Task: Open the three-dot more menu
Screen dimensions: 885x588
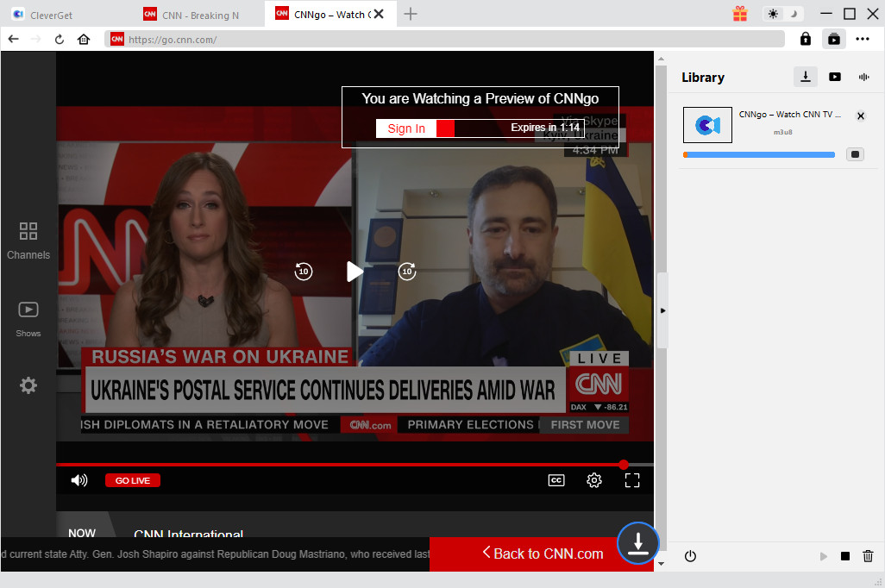Action: click(862, 39)
